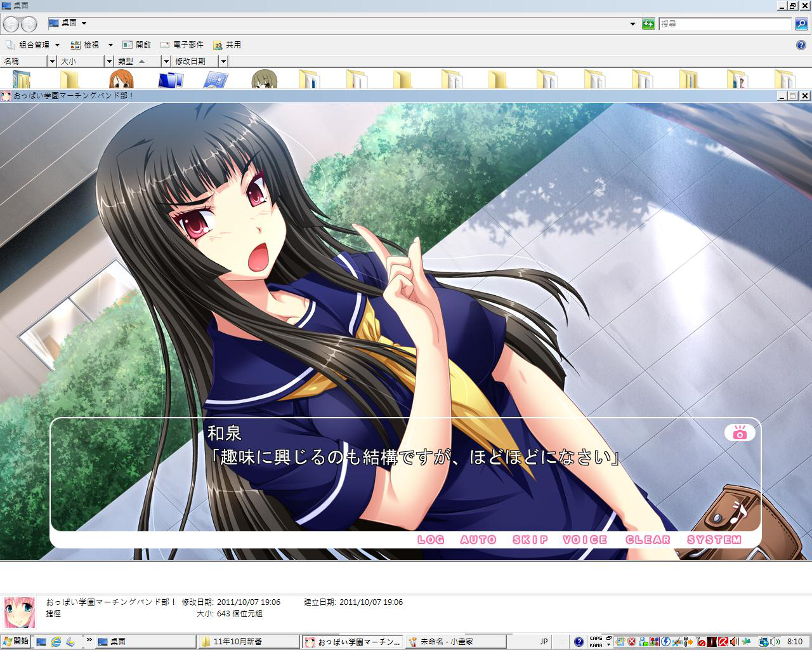Sort files by the 修改日期 column header
812x650 pixels.
pos(195,61)
